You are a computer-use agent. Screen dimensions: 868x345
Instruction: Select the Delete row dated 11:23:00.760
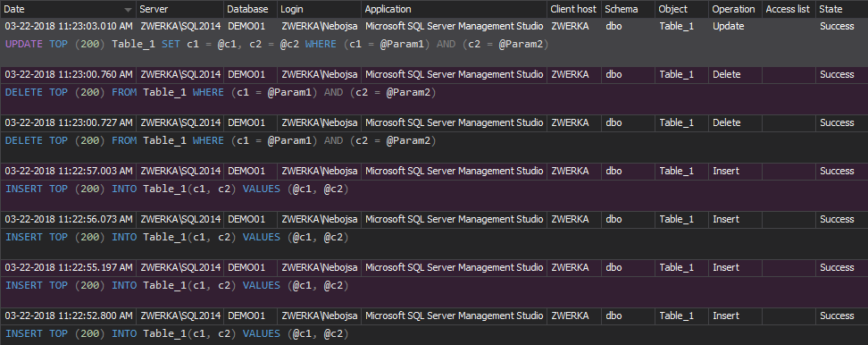[434, 74]
